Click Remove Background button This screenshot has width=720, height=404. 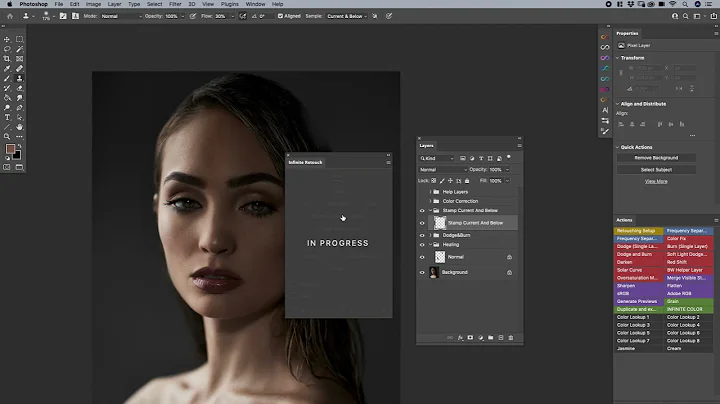click(x=656, y=158)
